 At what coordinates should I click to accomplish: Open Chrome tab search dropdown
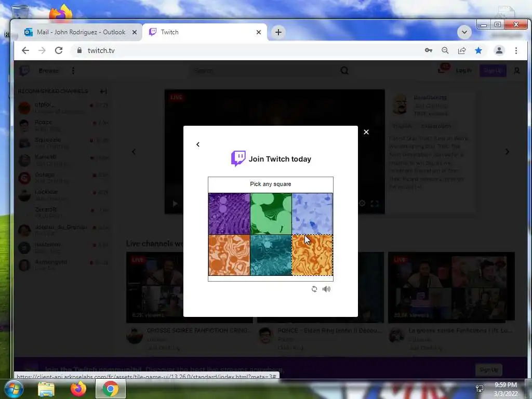click(464, 32)
